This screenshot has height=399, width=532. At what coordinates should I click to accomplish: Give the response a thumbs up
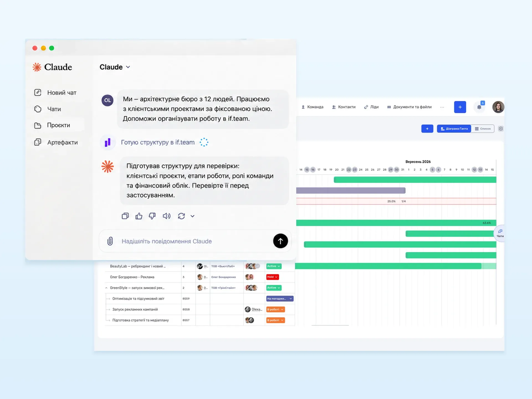click(139, 216)
